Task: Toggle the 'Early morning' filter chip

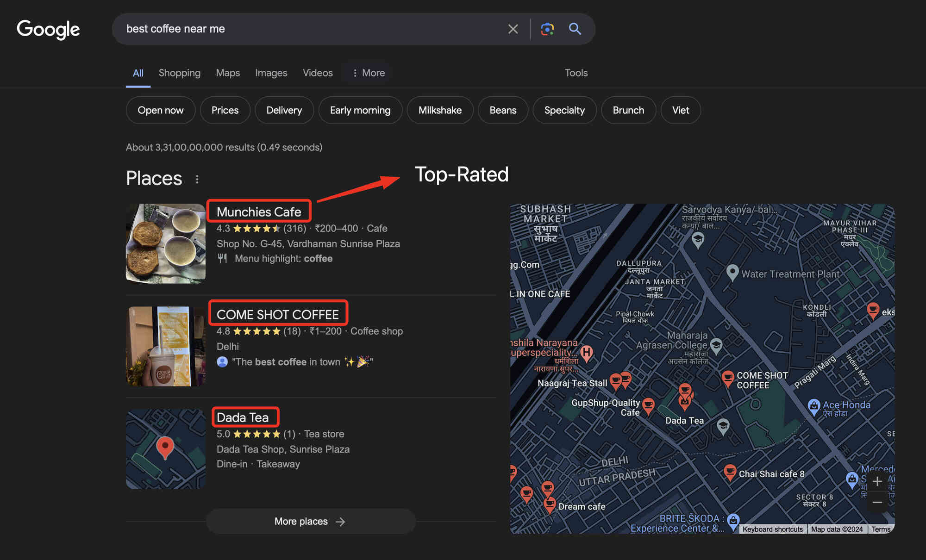Action: point(361,110)
